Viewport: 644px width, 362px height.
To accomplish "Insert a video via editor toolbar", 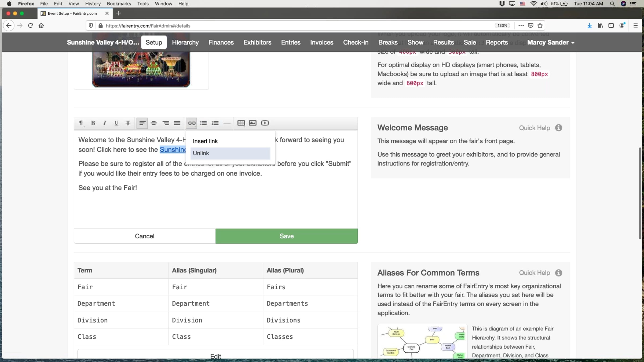I will [265, 123].
